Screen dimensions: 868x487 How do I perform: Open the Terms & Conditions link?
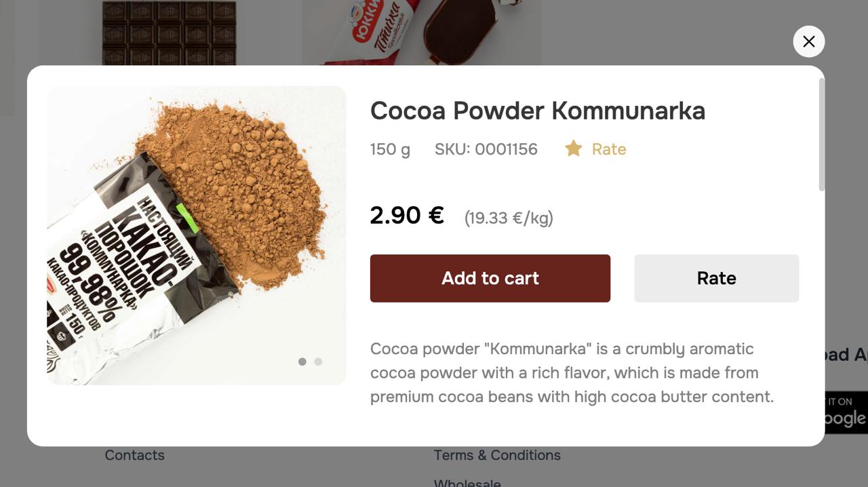coord(497,455)
